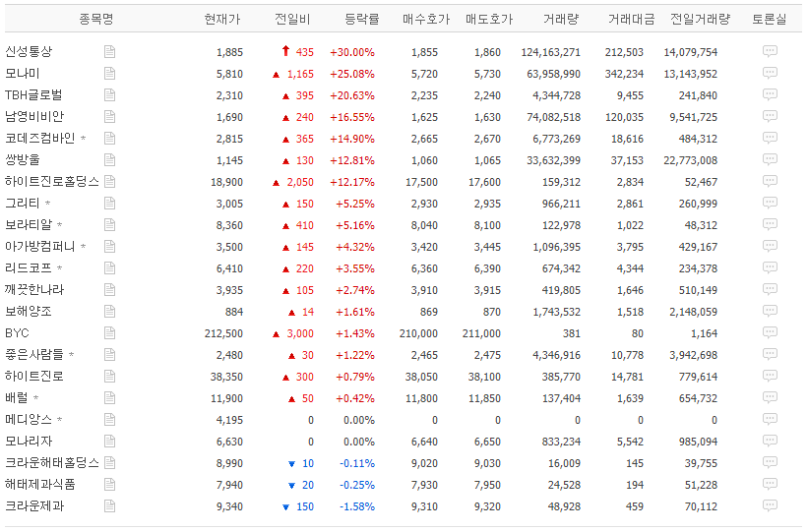The width and height of the screenshot is (808, 532).
Task: Open the 보라티알 stock link
Action: point(29,224)
